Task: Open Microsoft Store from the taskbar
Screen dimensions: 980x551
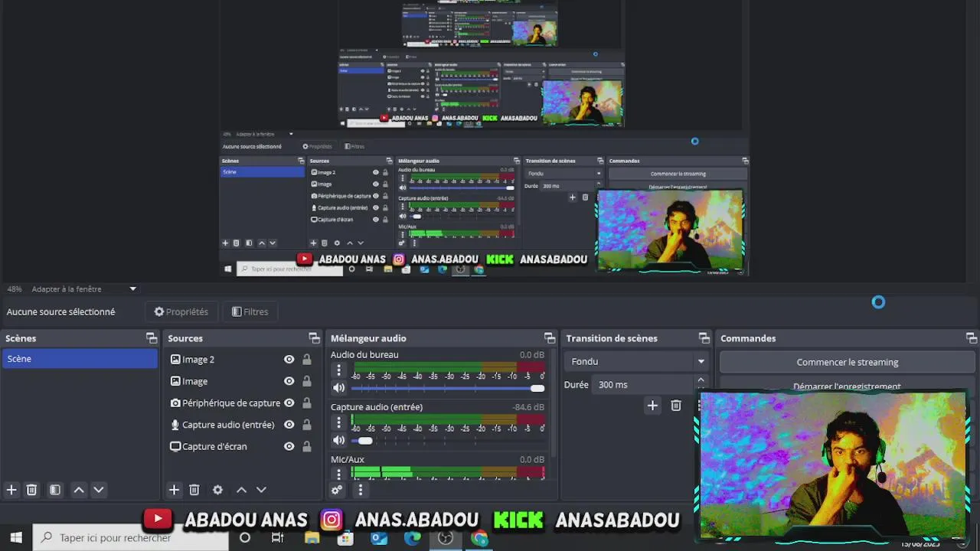Action: 345,538
